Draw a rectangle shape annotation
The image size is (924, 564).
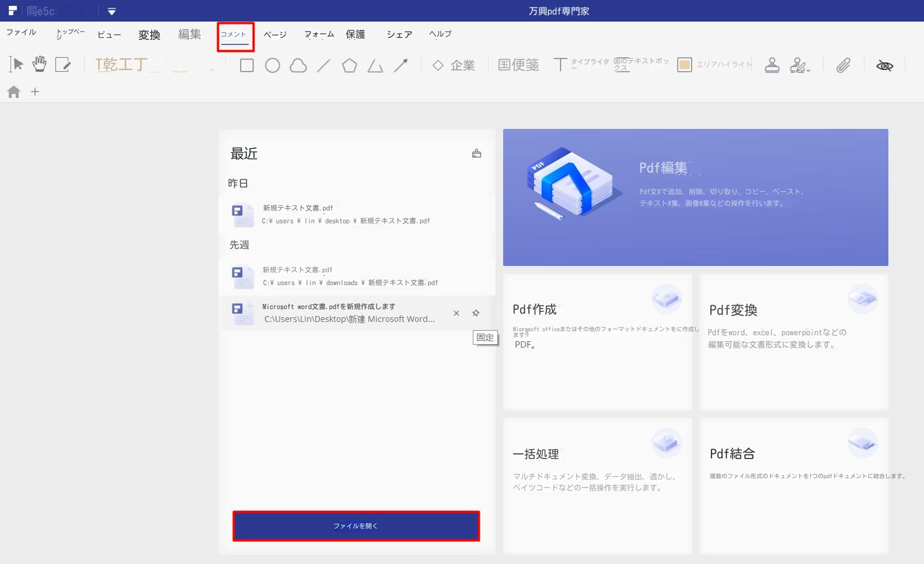click(247, 65)
